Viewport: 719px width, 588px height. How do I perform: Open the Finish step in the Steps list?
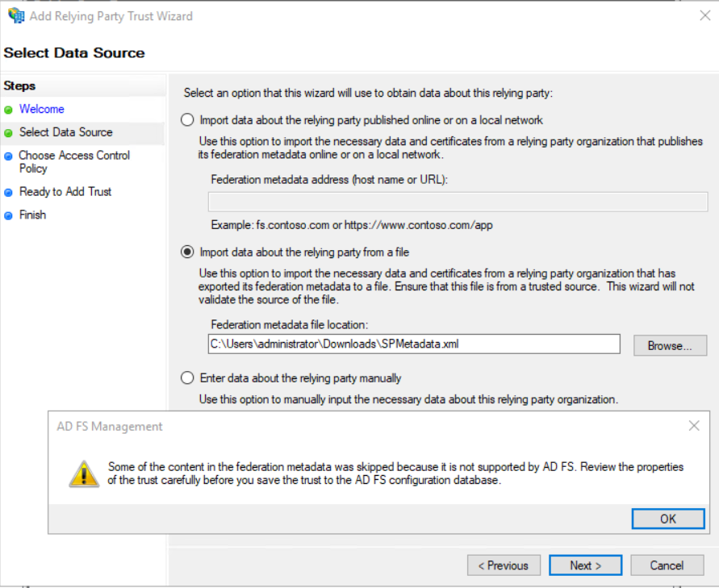[x=32, y=215]
